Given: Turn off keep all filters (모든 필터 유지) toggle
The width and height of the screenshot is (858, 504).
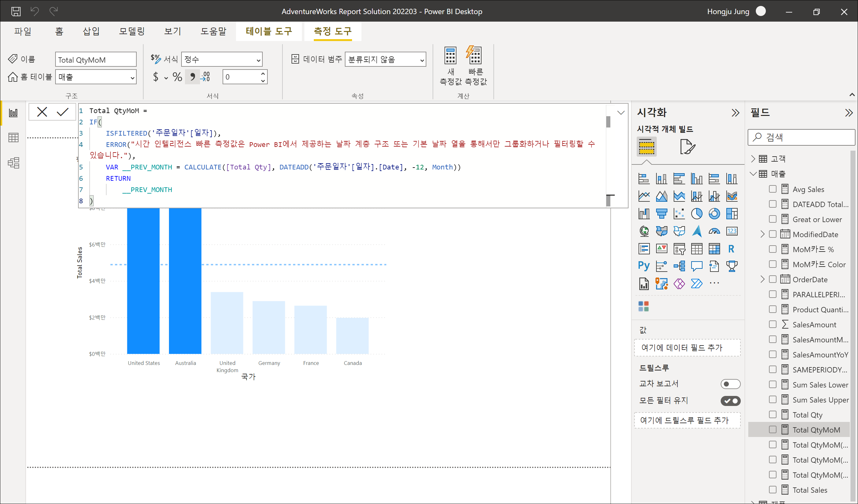Looking at the screenshot, I should [730, 401].
